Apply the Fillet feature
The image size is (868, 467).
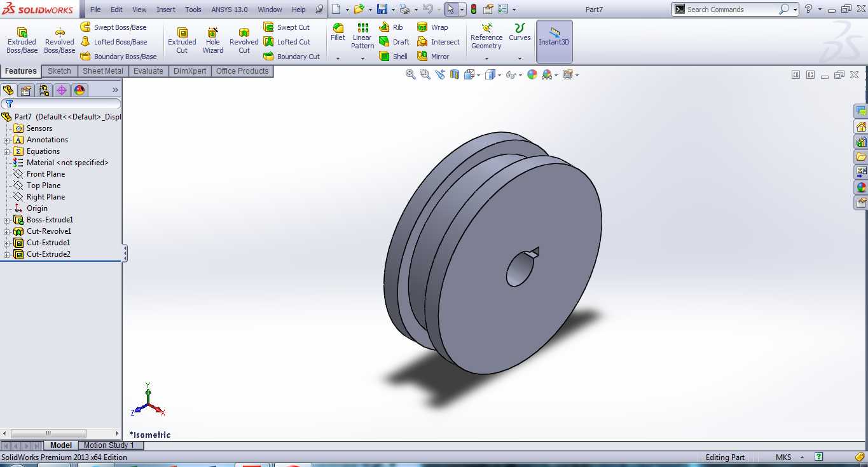338,32
